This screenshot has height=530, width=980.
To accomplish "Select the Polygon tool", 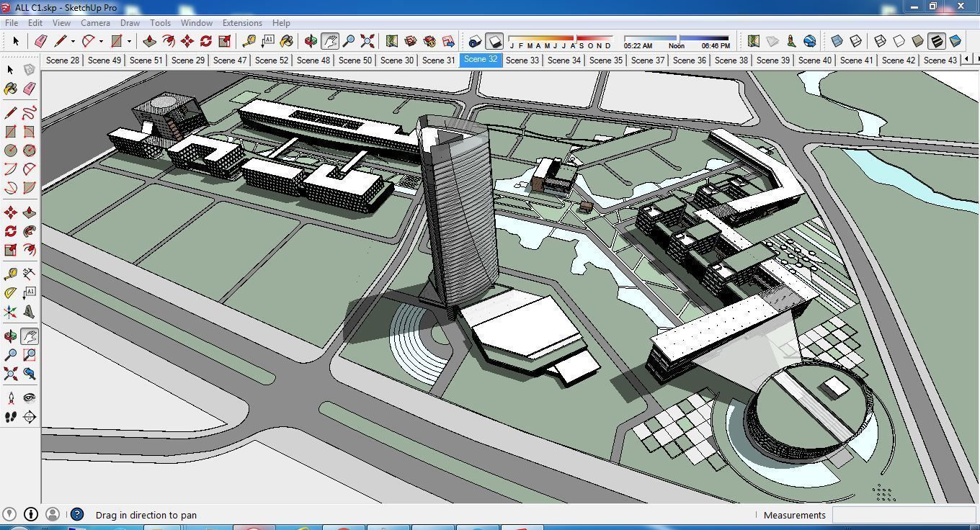I will pyautogui.click(x=30, y=151).
